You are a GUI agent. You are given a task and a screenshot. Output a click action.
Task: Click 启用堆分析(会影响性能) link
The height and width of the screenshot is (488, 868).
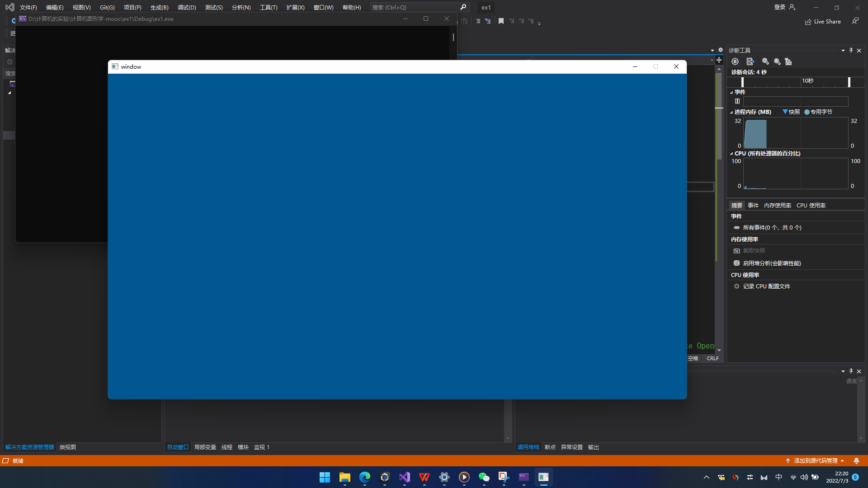coord(772,263)
